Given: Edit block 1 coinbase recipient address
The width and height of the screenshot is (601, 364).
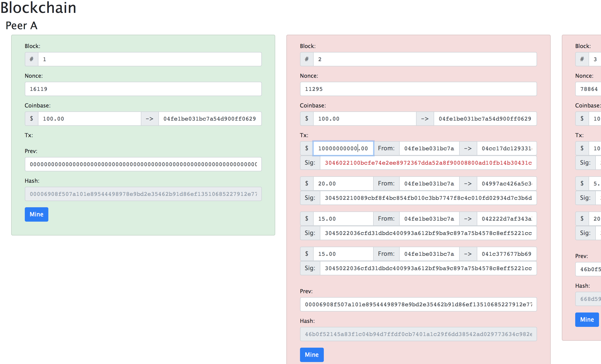Looking at the screenshot, I should [x=210, y=119].
